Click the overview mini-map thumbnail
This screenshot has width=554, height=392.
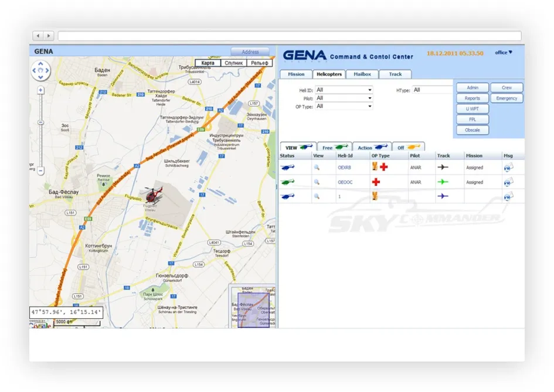(252, 306)
